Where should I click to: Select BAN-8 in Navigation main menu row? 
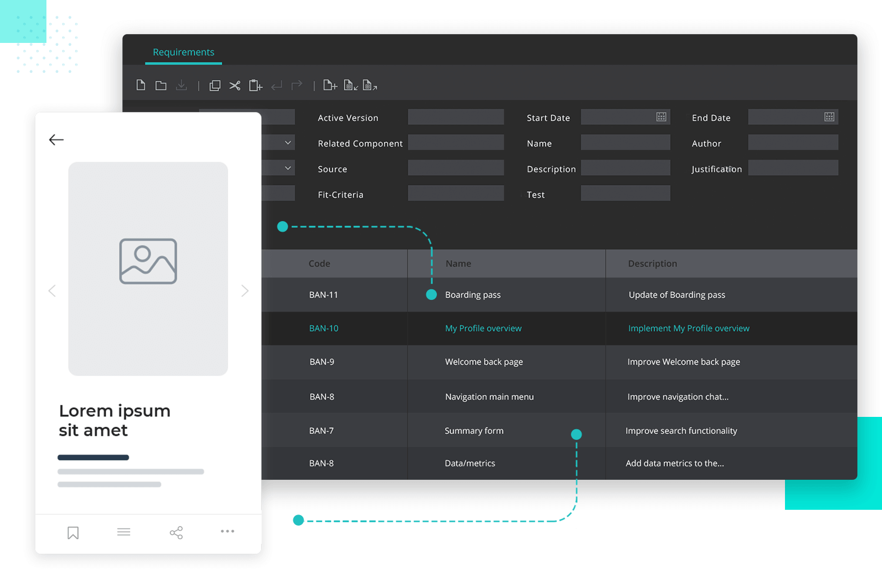(x=322, y=397)
